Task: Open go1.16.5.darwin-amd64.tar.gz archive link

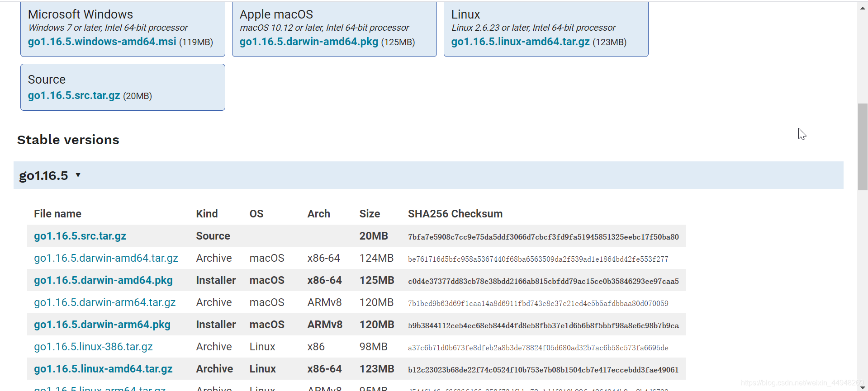Action: tap(106, 258)
